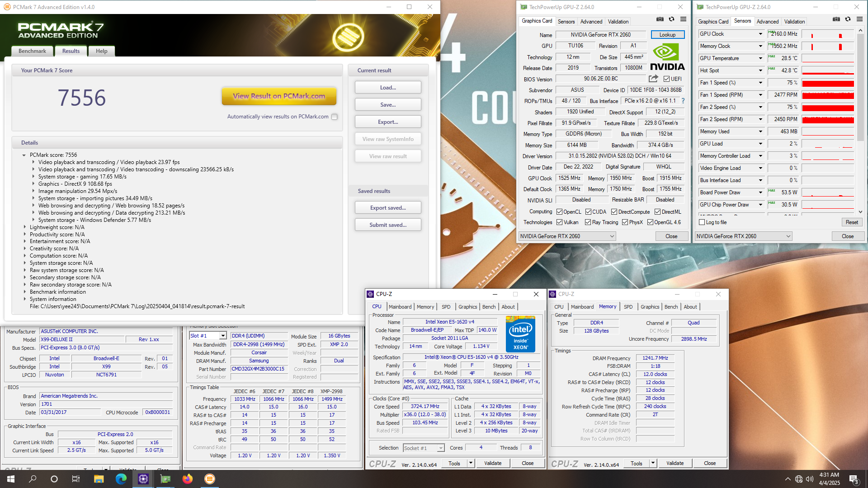Toggle the DirectCompute checkbox
Viewport: 868px width, 488px height.
click(614, 212)
